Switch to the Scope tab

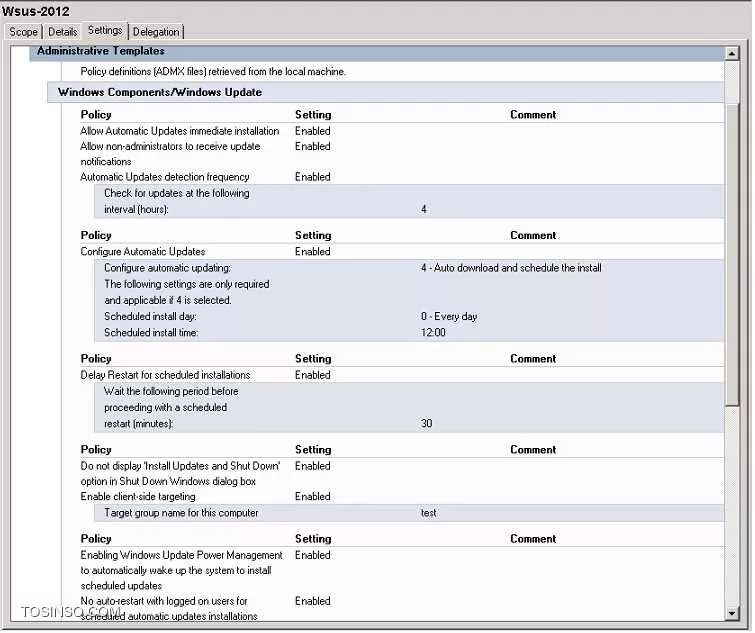[23, 32]
